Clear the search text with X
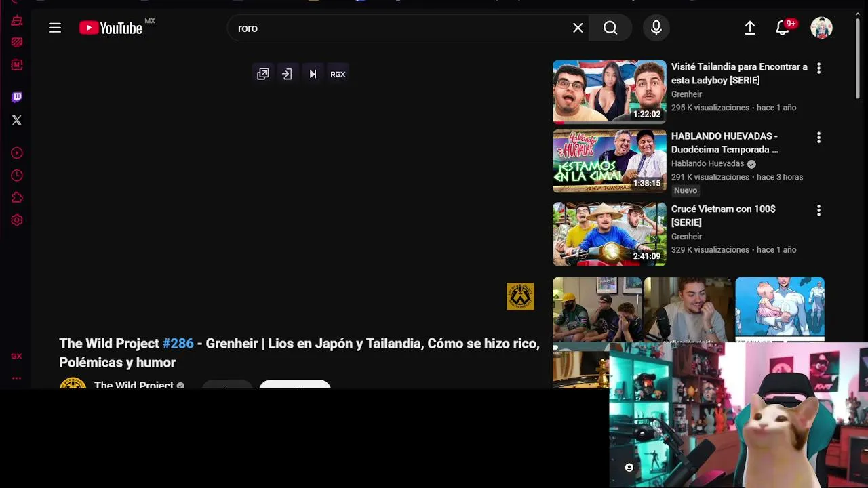 [578, 28]
